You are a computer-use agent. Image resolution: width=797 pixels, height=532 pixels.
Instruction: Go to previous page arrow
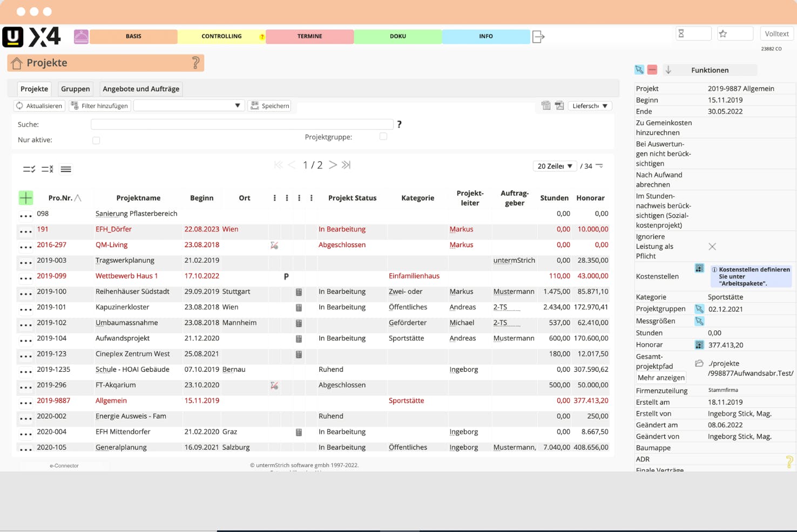(x=292, y=165)
